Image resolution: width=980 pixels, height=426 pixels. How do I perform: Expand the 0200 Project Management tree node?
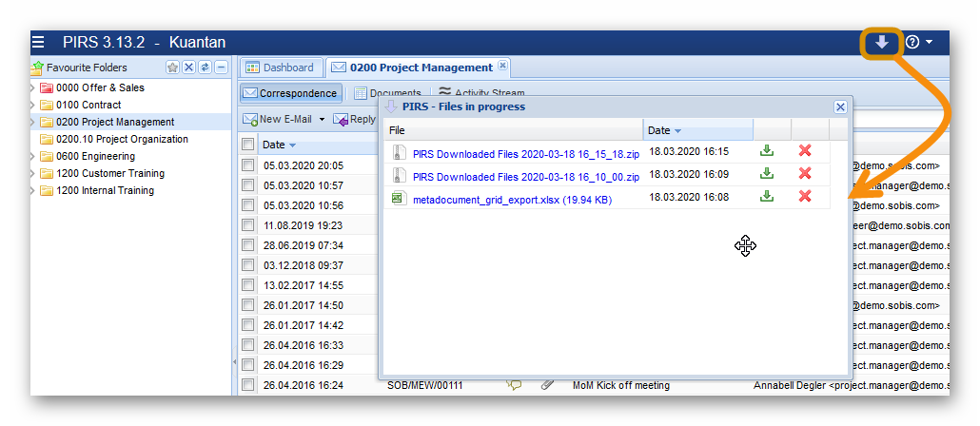coord(33,122)
